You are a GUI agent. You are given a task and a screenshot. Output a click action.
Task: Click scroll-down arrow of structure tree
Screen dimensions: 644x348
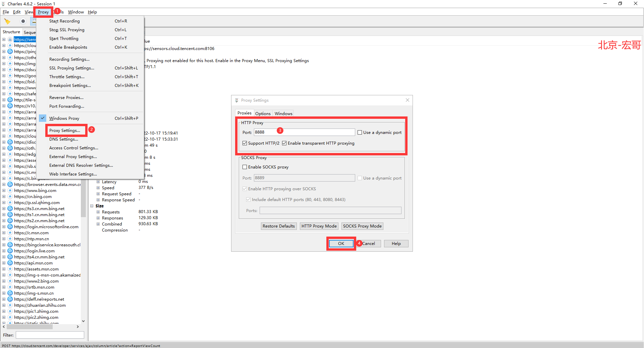pos(83,321)
